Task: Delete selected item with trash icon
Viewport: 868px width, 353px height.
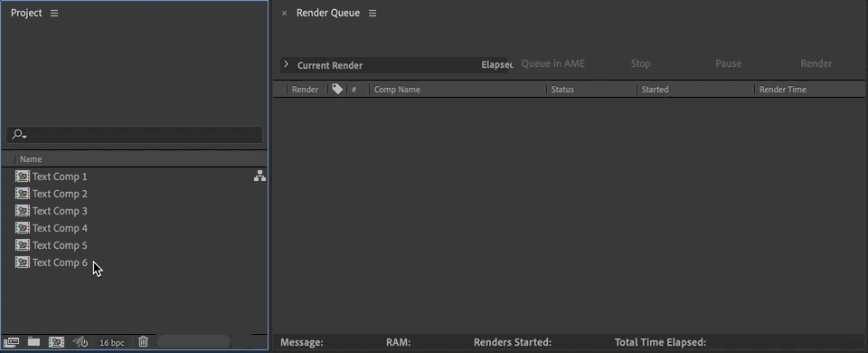Action: coord(144,342)
